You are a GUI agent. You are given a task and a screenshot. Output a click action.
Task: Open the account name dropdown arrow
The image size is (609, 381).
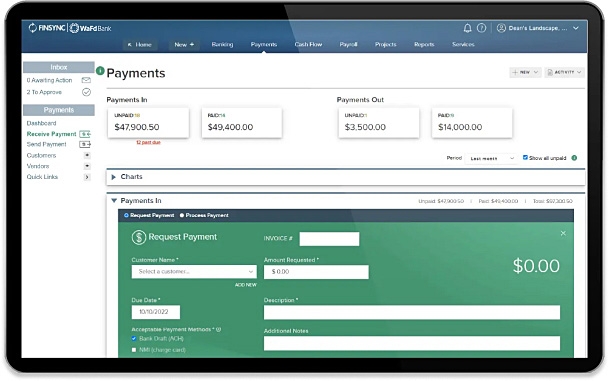pos(576,28)
